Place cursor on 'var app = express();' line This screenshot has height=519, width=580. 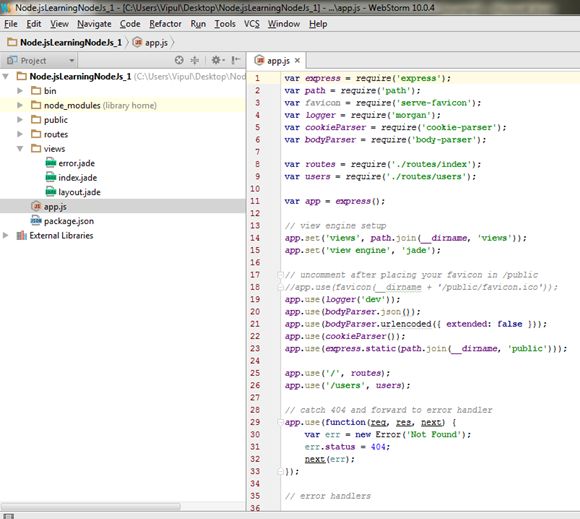tap(335, 201)
